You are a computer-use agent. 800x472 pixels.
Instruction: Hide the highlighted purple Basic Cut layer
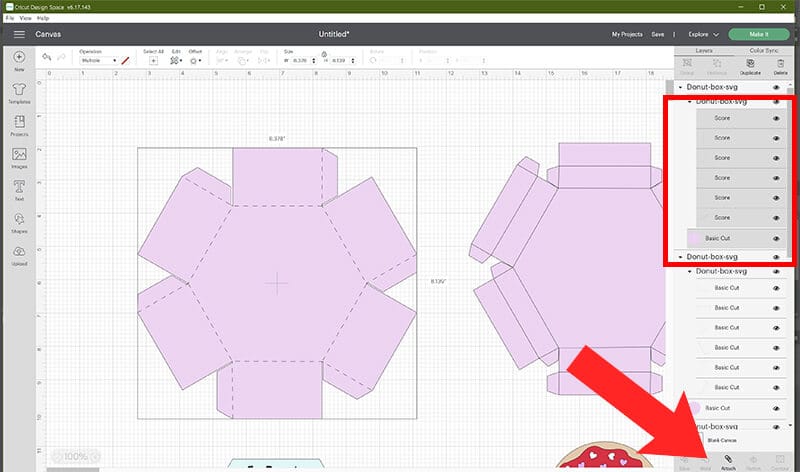coord(776,238)
